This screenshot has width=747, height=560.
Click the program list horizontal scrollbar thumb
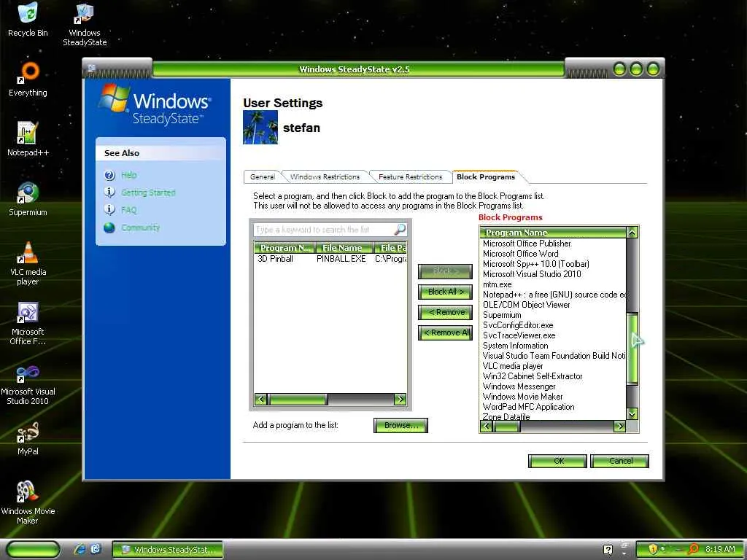pos(298,399)
